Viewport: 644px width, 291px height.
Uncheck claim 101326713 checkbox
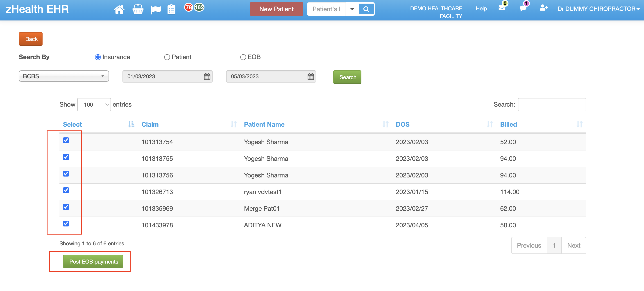(66, 190)
